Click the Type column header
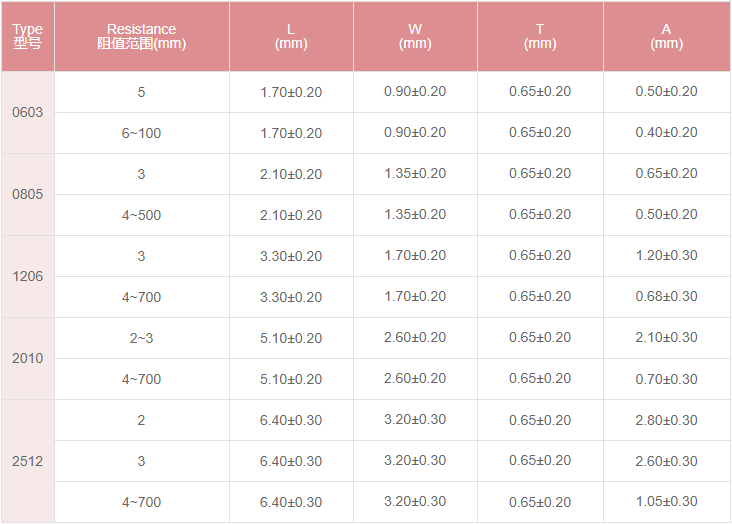This screenshot has width=732, height=524. [28, 36]
